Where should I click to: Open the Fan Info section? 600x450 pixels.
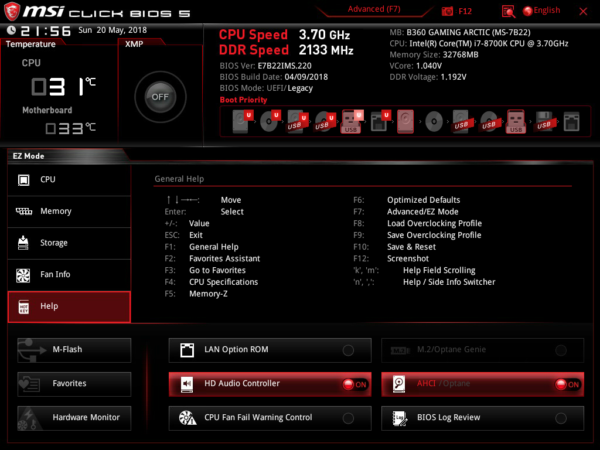(69, 275)
